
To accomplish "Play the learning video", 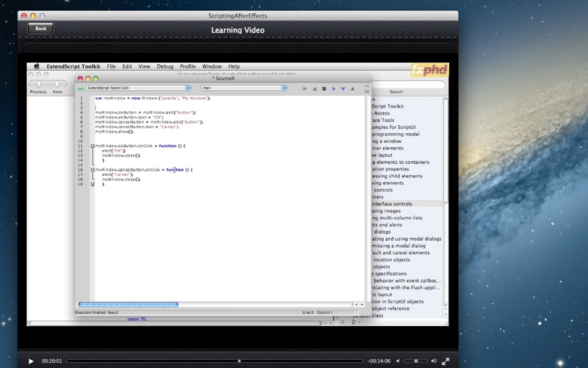I will coord(31,361).
